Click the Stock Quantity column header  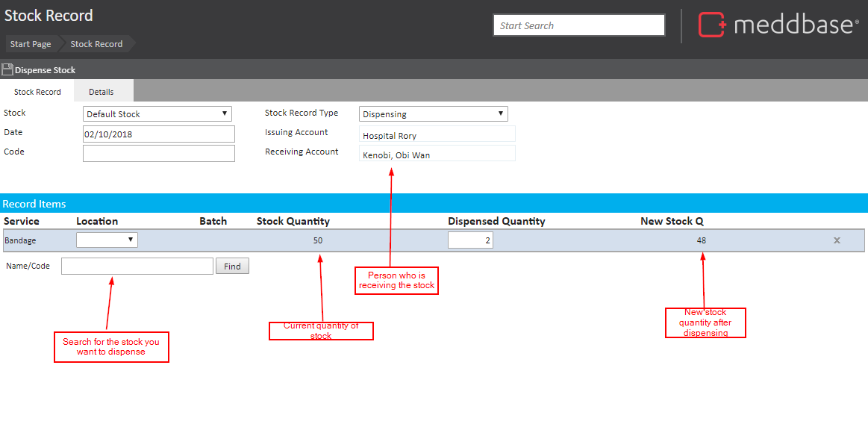(293, 222)
